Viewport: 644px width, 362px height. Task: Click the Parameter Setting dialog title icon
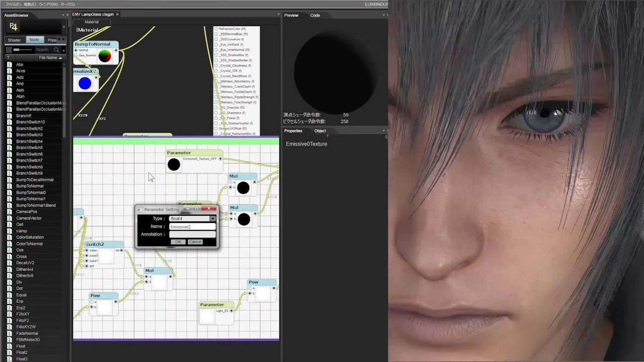(140, 209)
